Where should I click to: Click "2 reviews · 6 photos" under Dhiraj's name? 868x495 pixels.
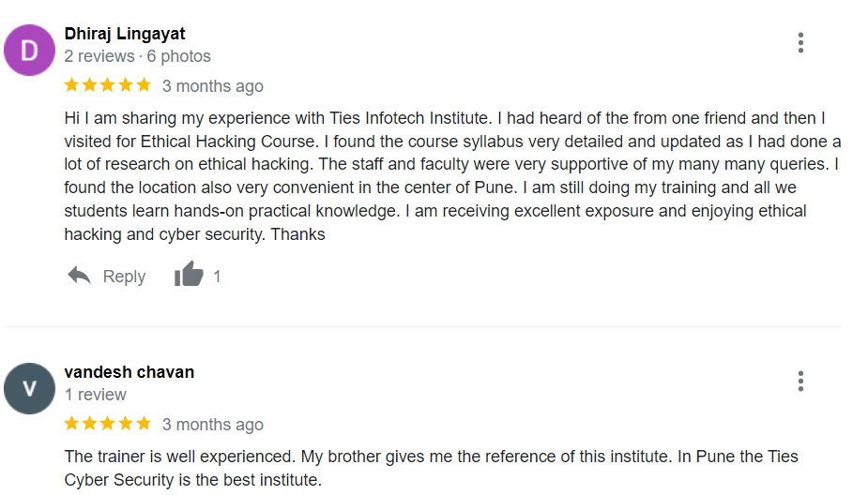coord(137,56)
